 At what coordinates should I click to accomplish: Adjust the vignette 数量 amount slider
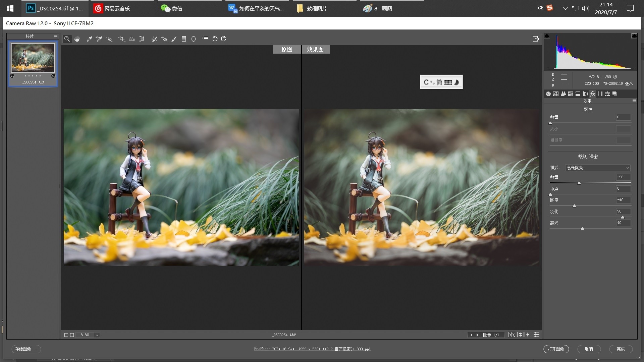click(x=579, y=183)
